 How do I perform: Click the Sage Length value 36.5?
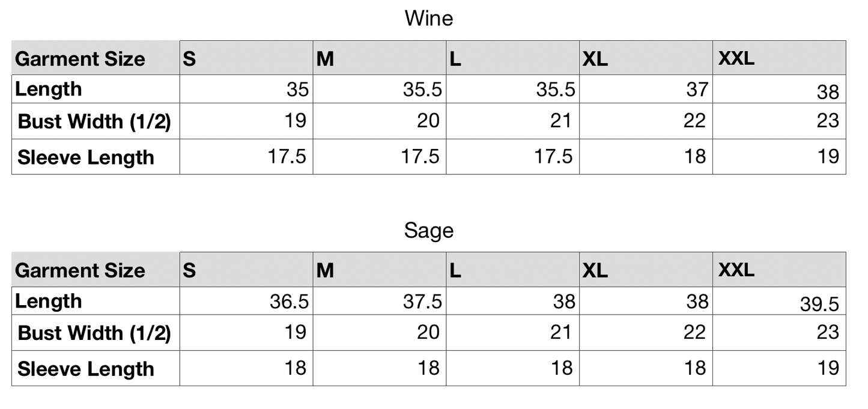click(x=289, y=301)
